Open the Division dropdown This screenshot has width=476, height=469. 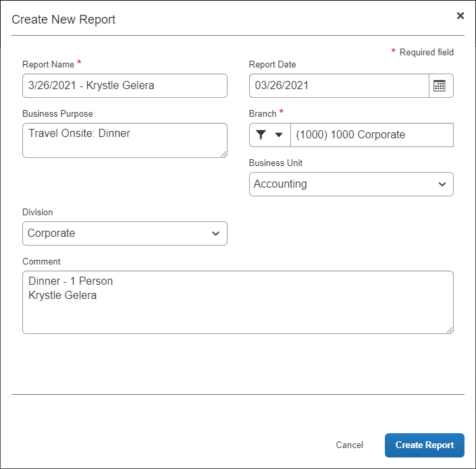[125, 233]
